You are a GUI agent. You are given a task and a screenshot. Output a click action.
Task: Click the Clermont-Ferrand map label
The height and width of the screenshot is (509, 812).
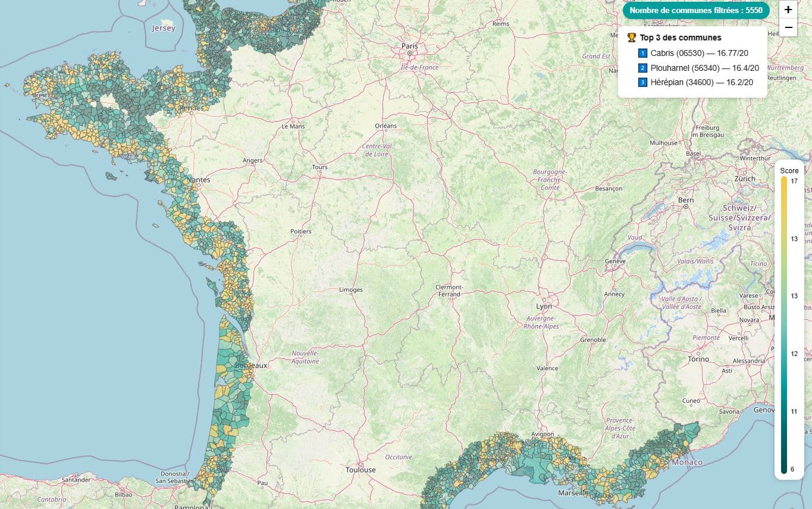[449, 291]
